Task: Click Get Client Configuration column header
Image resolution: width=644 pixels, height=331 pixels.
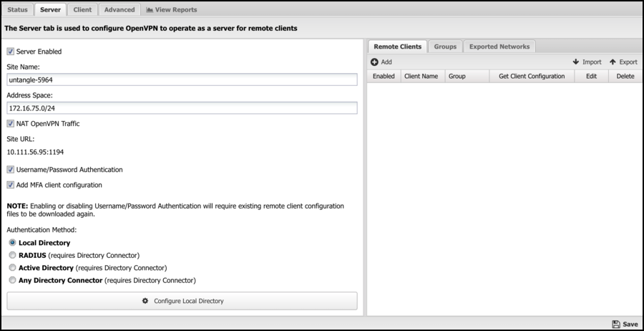Action: 532,76
